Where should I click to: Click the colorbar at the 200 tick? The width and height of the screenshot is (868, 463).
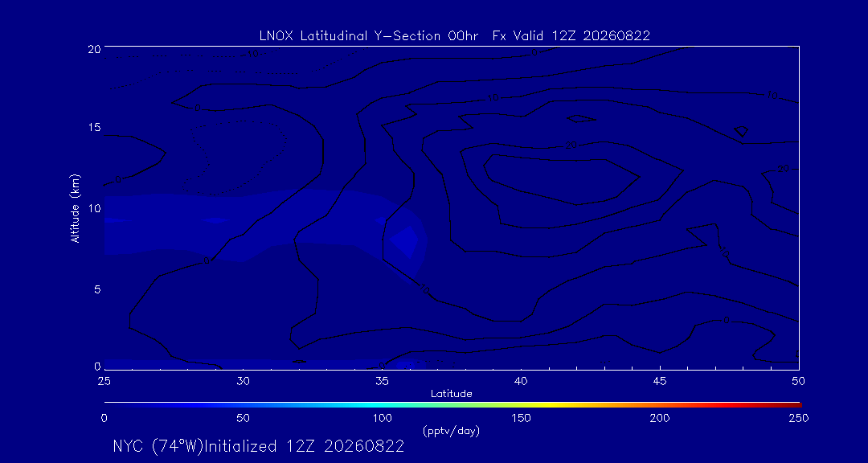point(661,405)
